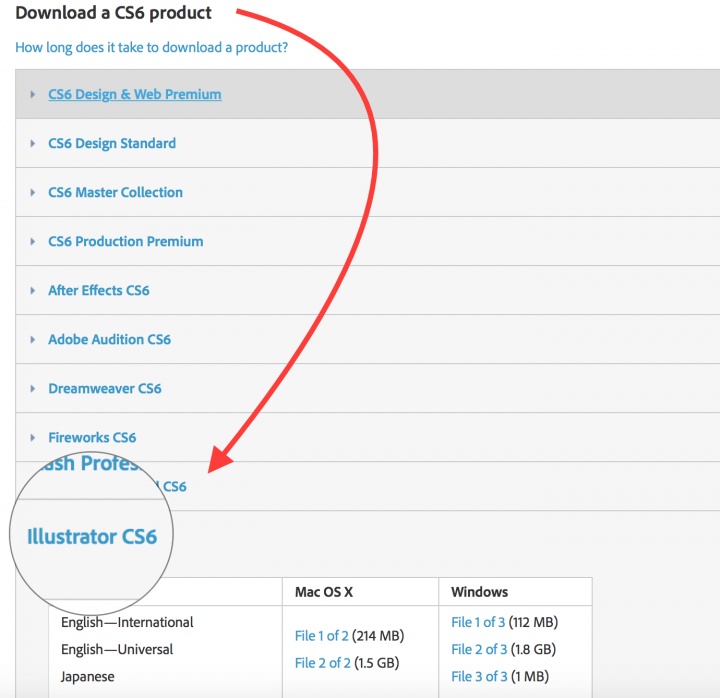The image size is (720, 698).
Task: Expand the After Effects CS6 triangle
Action: 33,291
